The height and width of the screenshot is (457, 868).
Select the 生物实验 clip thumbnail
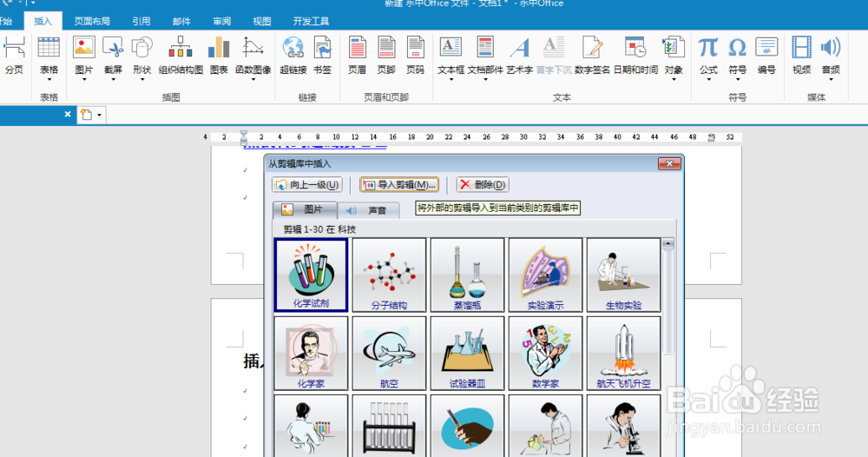[x=623, y=275]
